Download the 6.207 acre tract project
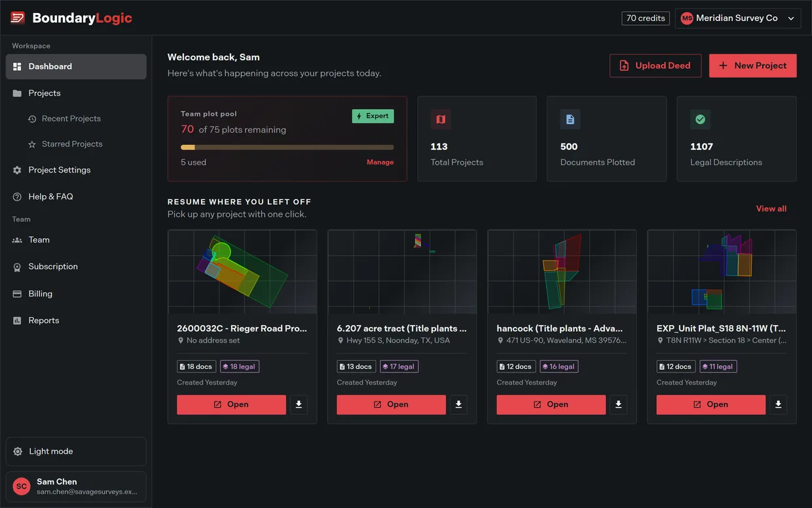 (x=458, y=404)
